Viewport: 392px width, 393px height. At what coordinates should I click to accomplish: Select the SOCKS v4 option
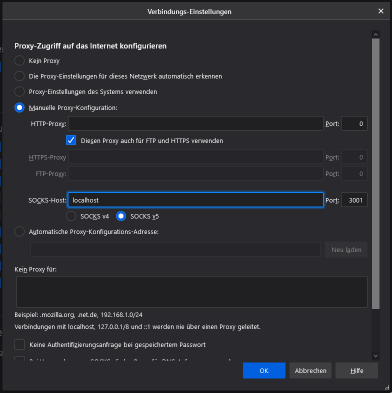click(x=71, y=216)
